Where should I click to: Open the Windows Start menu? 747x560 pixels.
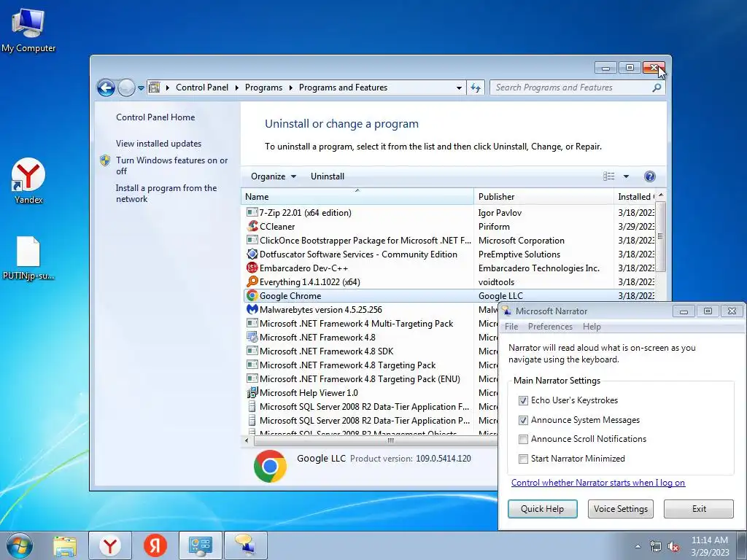[19, 545]
